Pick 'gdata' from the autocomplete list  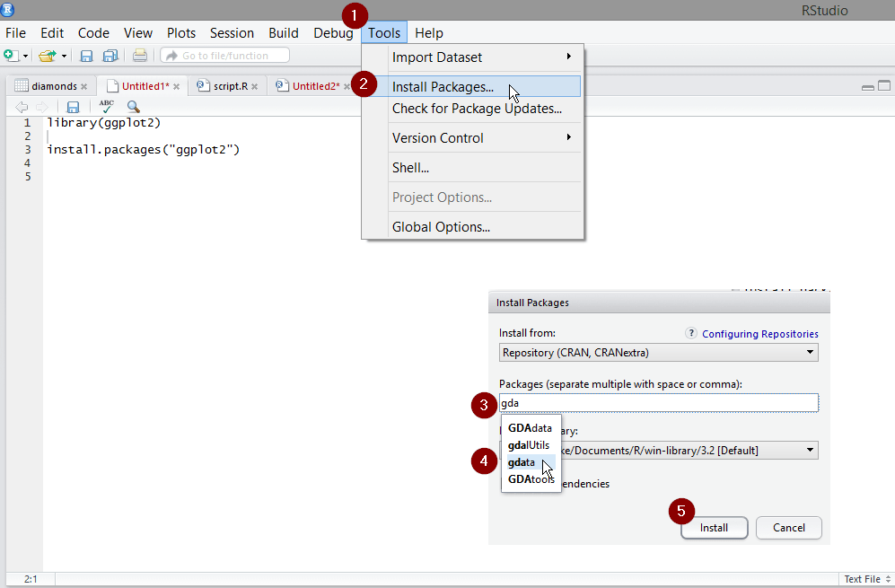click(x=531, y=462)
